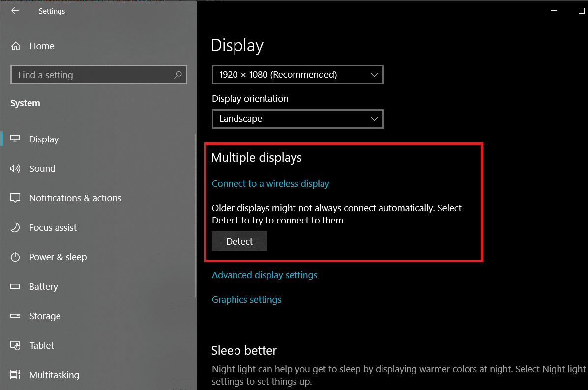Screen dimensions: 588x390
Task: Click the Display orientation label
Action: click(x=250, y=99)
